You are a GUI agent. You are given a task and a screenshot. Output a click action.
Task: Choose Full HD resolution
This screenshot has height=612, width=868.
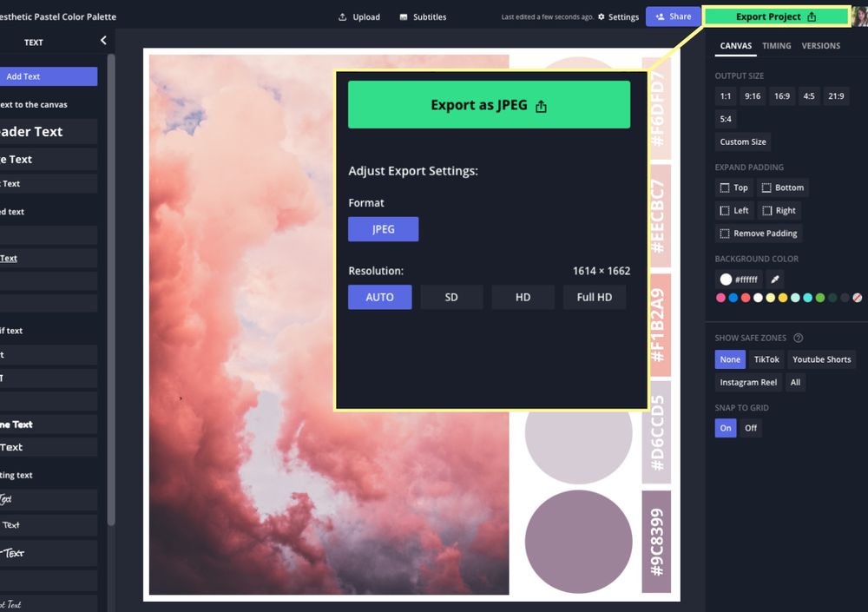[x=595, y=297]
